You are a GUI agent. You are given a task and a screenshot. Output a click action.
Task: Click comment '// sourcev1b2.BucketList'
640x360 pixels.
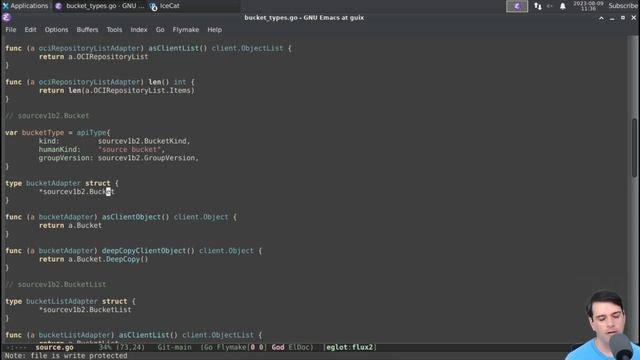click(x=56, y=284)
